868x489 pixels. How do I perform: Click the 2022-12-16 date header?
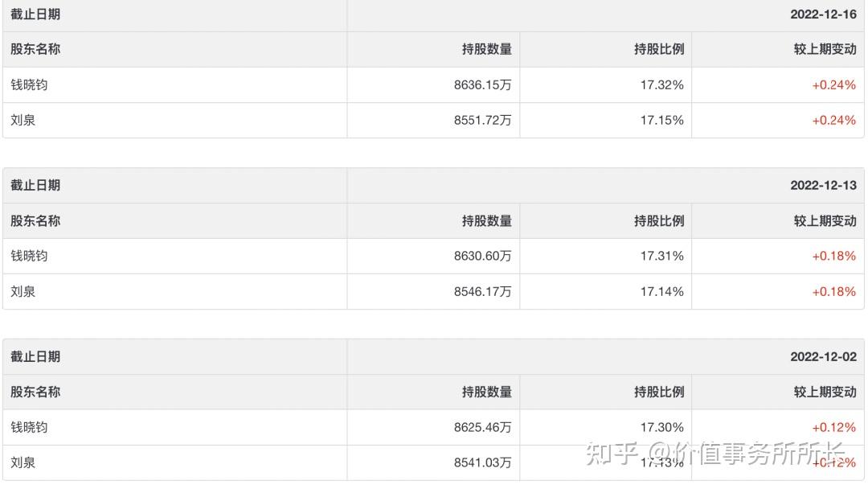pyautogui.click(x=823, y=14)
